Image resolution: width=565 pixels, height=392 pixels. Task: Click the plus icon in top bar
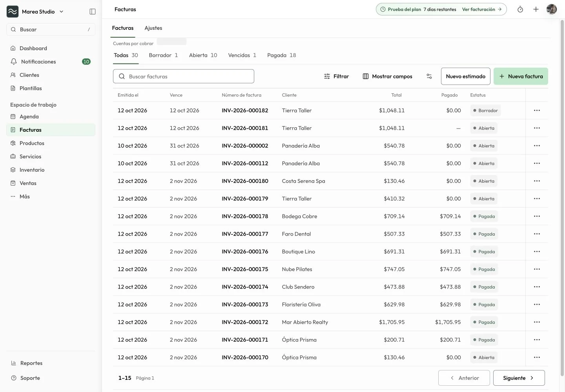(536, 9)
